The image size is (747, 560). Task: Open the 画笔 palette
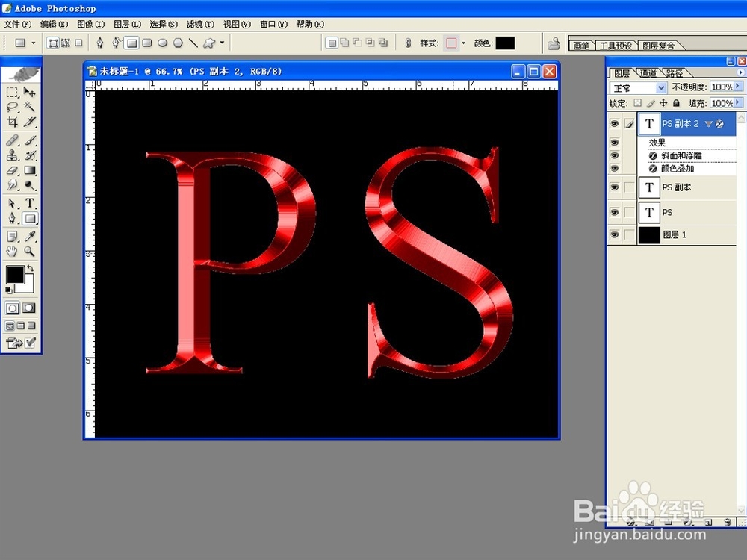coord(582,44)
